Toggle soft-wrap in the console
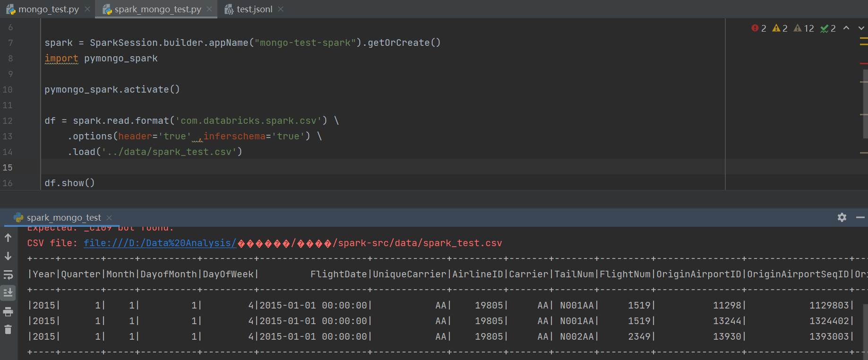Image resolution: width=868 pixels, height=360 pixels. [x=8, y=274]
